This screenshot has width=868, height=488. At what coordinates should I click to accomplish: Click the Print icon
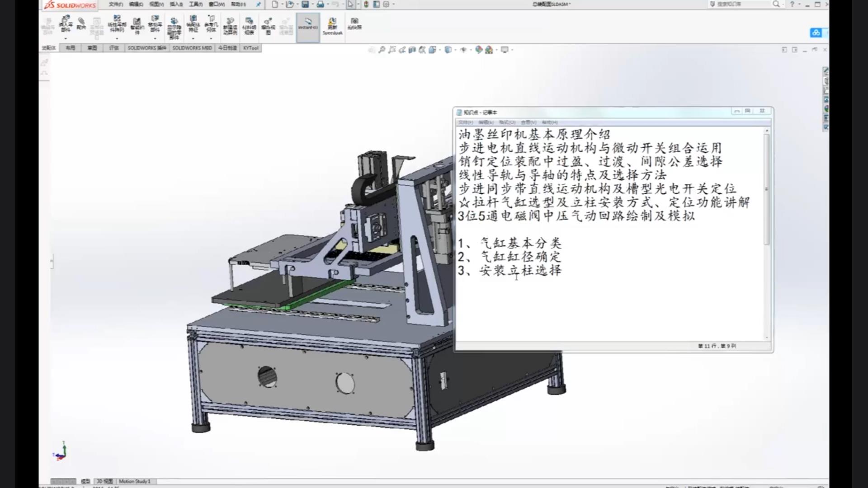point(320,4)
